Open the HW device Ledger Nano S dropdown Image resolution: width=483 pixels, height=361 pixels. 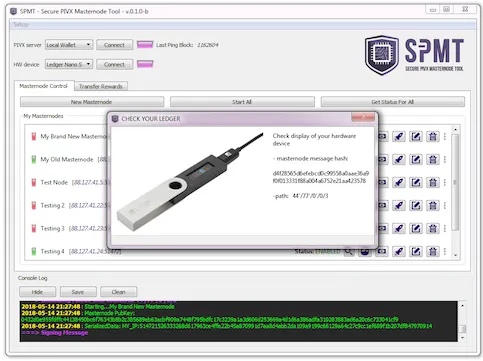pyautogui.click(x=69, y=64)
